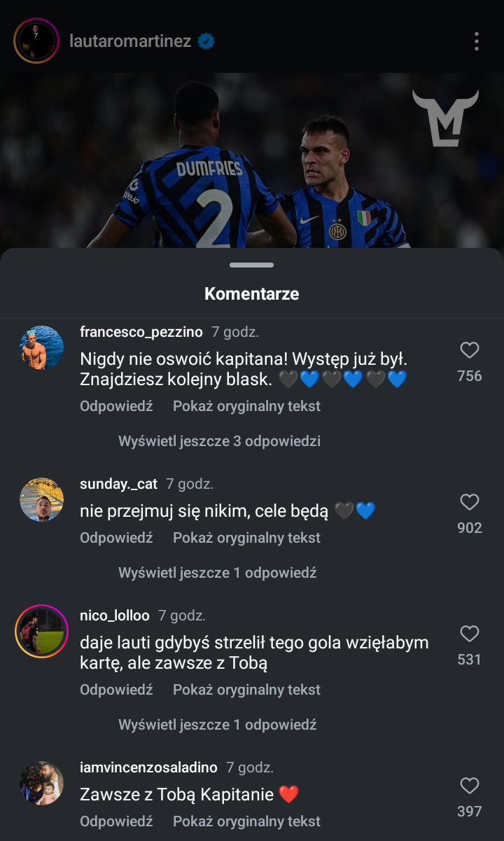Show original text of sunday._cat's comment
Image resolution: width=504 pixels, height=841 pixels.
246,538
